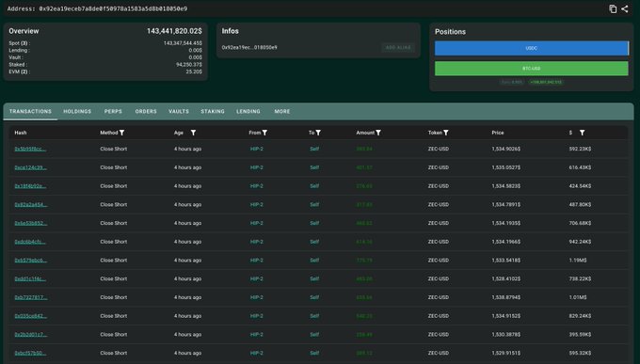Open hash link in the 1.01M$ row
Screen dimensions: 640x364
(31, 297)
